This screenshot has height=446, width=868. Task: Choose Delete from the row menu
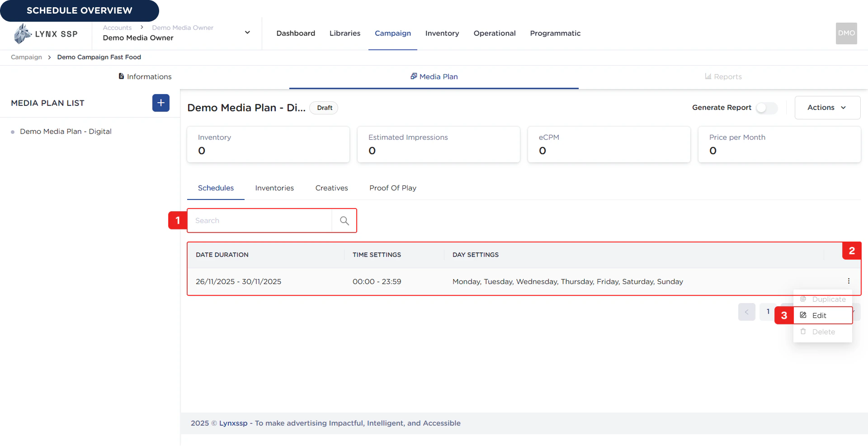coord(823,332)
